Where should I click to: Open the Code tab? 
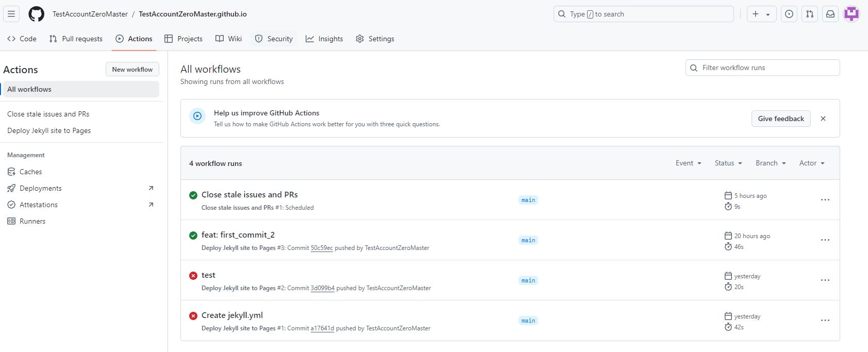pos(22,39)
